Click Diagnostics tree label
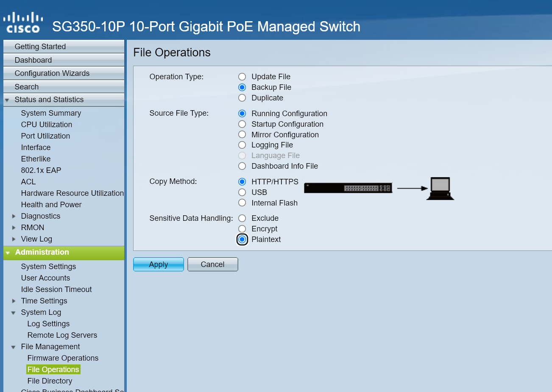Viewport: 552px width, 392px height. tap(41, 216)
